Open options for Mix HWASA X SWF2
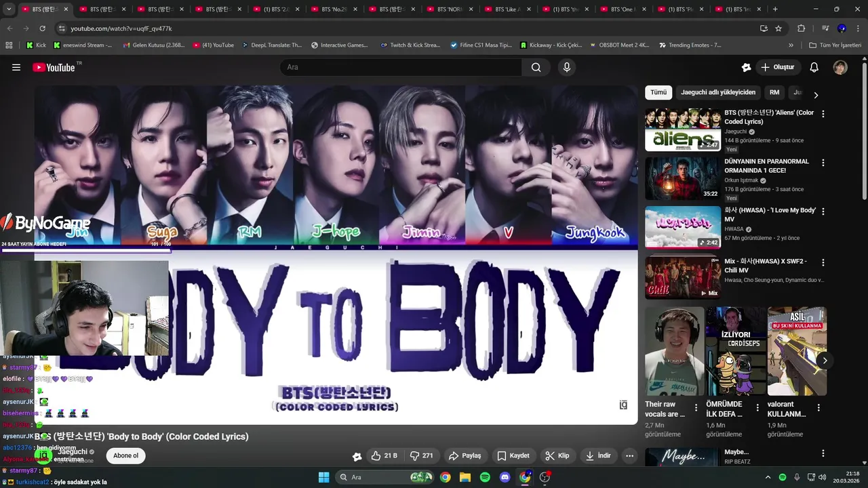Image resolution: width=868 pixels, height=488 pixels. pyautogui.click(x=823, y=262)
